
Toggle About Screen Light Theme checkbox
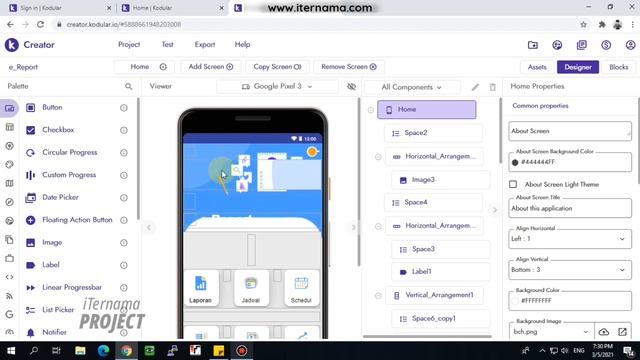tap(513, 184)
